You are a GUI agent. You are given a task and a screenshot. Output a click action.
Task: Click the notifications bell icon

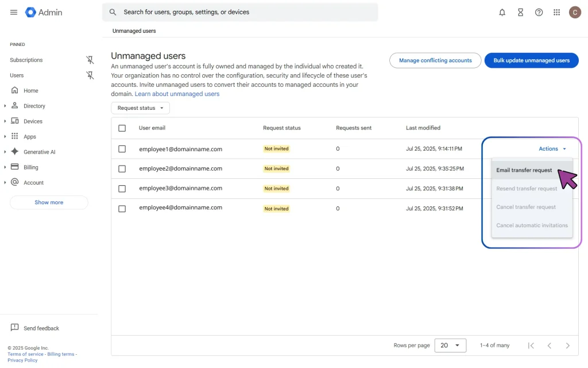[x=502, y=12]
